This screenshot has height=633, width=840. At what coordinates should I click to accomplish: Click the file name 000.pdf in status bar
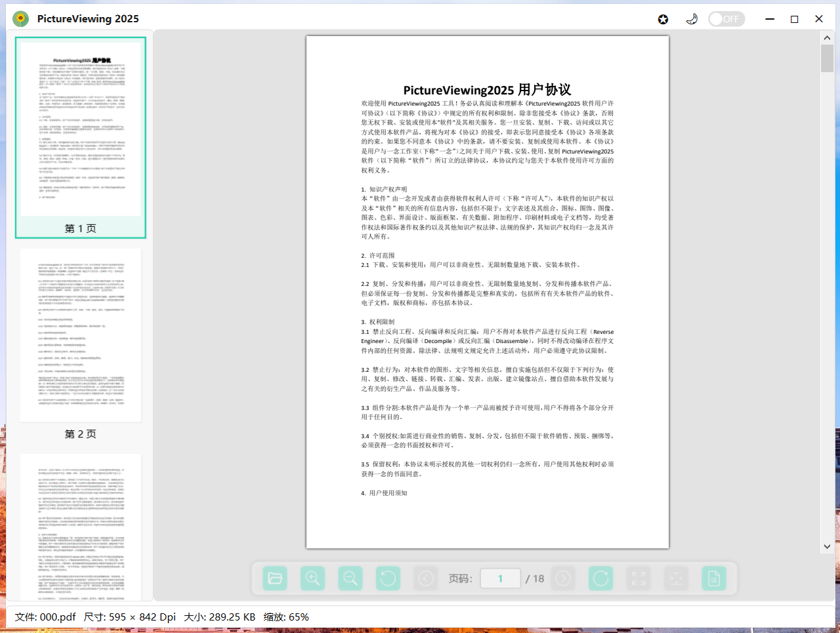[x=45, y=617]
